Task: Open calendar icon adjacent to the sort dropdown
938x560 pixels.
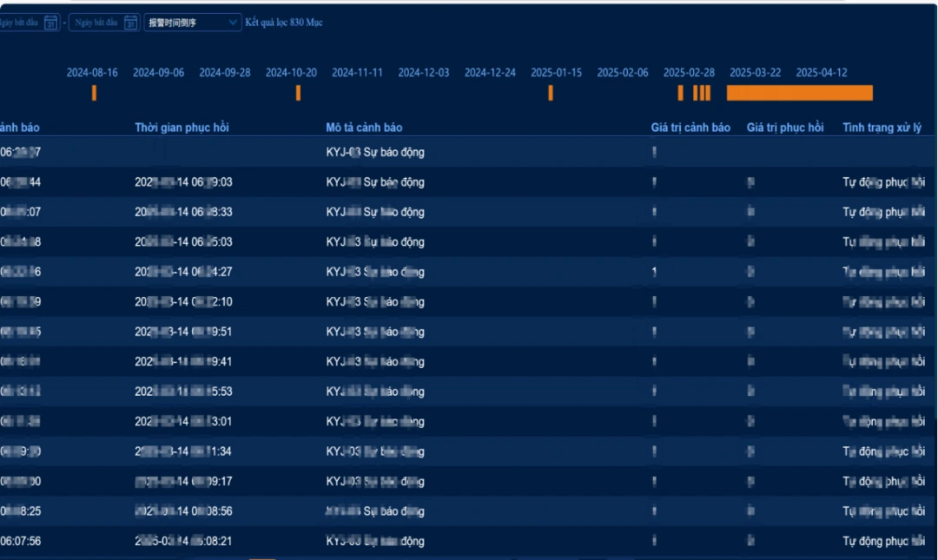Action: click(x=130, y=23)
